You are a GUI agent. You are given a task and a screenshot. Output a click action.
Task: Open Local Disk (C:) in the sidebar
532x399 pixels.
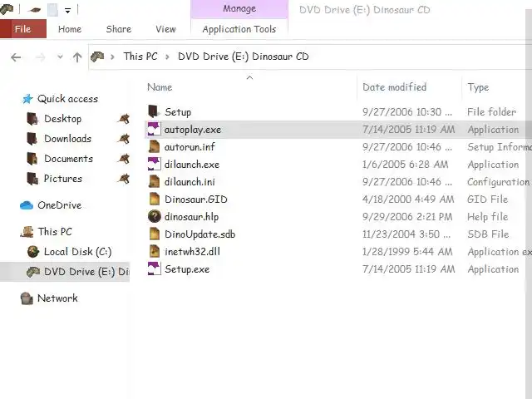pos(77,252)
